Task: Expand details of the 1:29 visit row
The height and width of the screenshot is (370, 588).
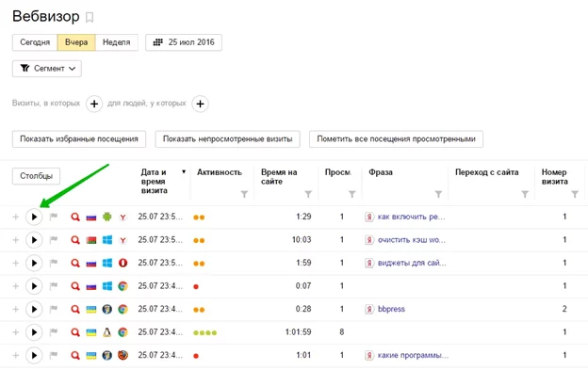Action: tap(15, 217)
